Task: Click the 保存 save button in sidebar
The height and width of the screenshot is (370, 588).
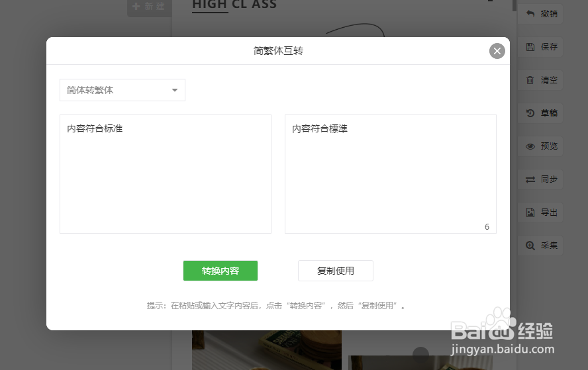Action: (x=540, y=47)
